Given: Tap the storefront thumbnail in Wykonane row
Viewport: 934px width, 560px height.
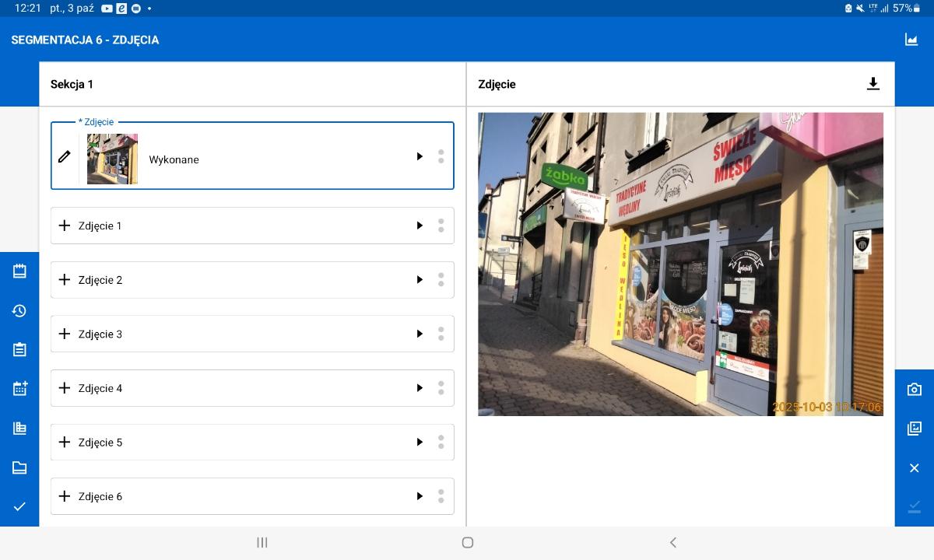Looking at the screenshot, I should pyautogui.click(x=112, y=159).
